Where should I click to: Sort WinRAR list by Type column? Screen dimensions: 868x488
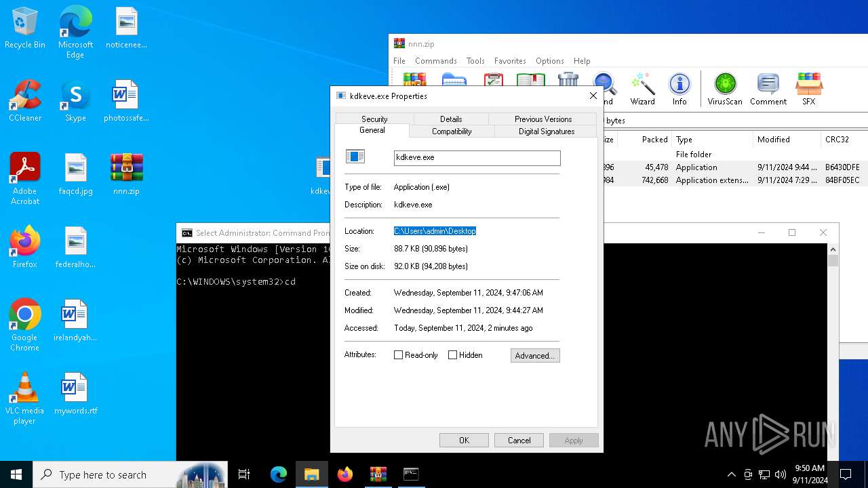[712, 140]
